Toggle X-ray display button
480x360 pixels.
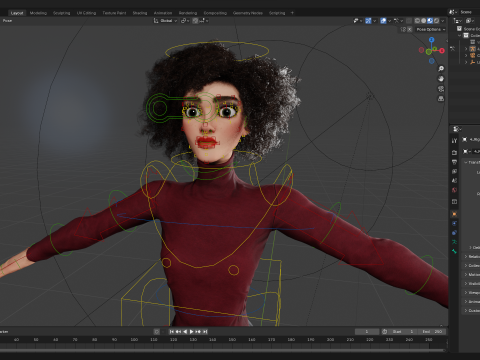[x=409, y=21]
